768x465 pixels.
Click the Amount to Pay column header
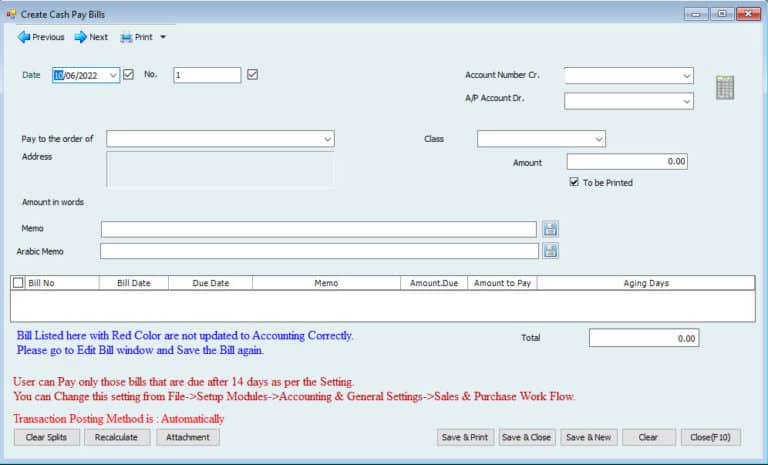click(503, 283)
